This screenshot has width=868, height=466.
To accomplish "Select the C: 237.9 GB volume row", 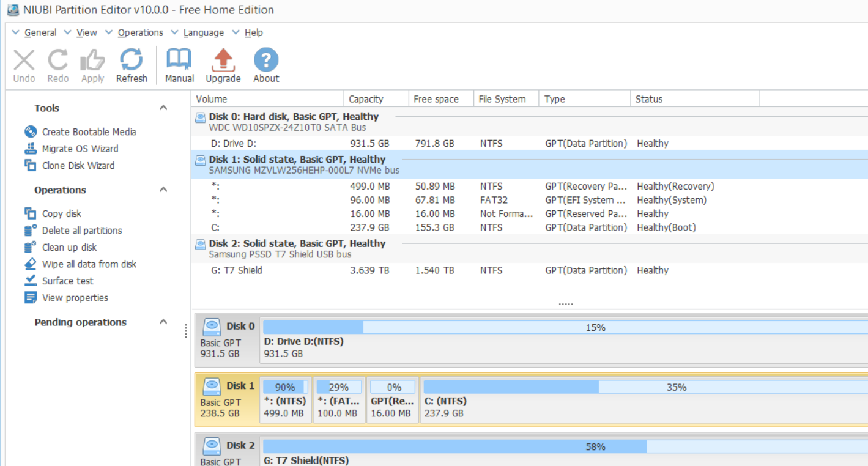I will 530,227.
